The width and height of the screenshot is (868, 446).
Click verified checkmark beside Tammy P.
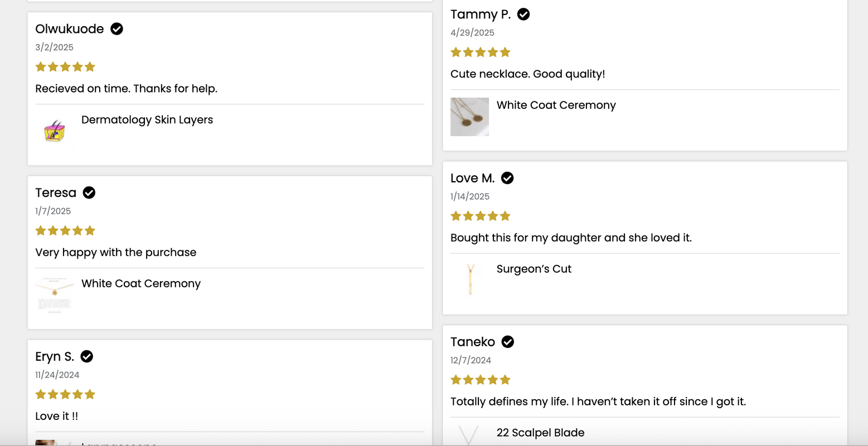pos(523,14)
